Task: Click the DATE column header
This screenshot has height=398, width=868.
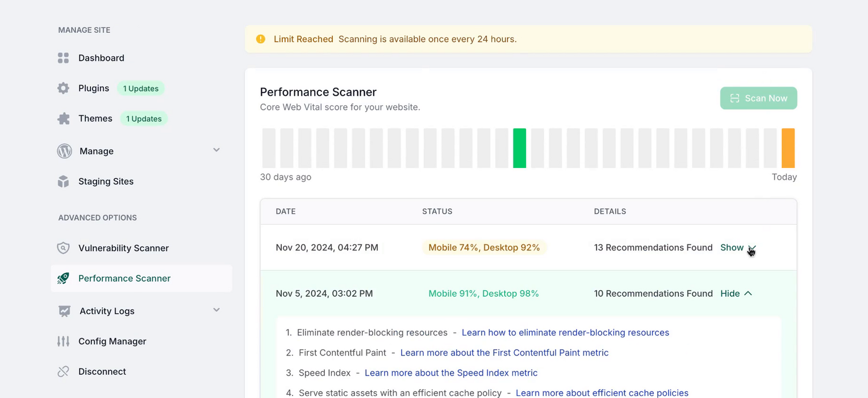Action: click(286, 211)
